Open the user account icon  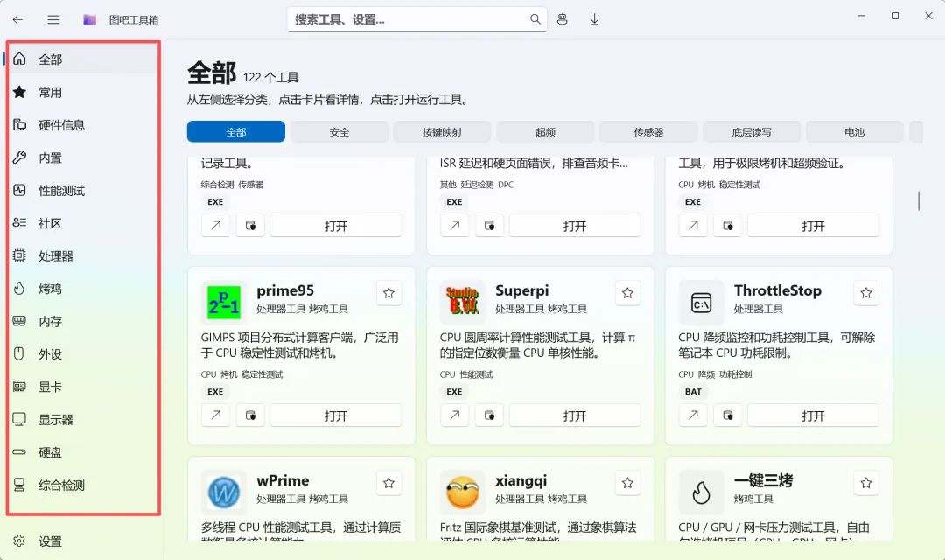(x=563, y=19)
